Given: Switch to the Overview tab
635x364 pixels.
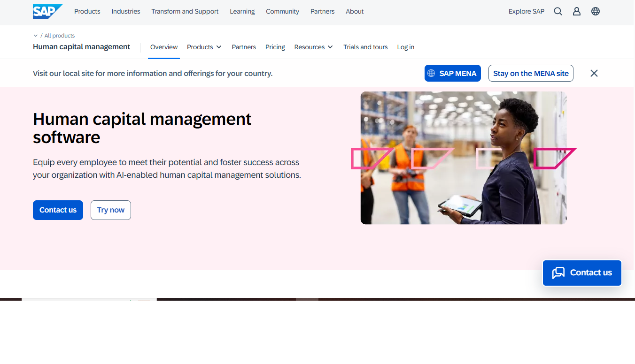Looking at the screenshot, I should [x=163, y=47].
